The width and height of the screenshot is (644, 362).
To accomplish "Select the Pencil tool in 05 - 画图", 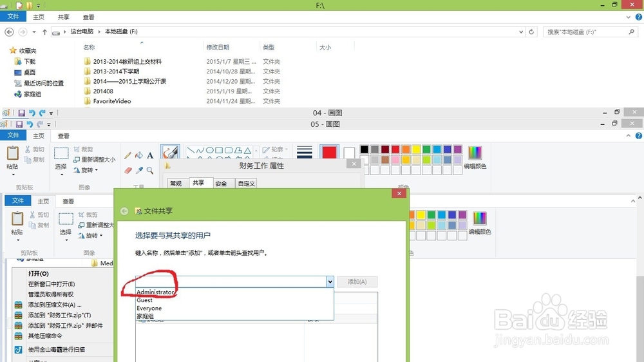I will point(128,155).
